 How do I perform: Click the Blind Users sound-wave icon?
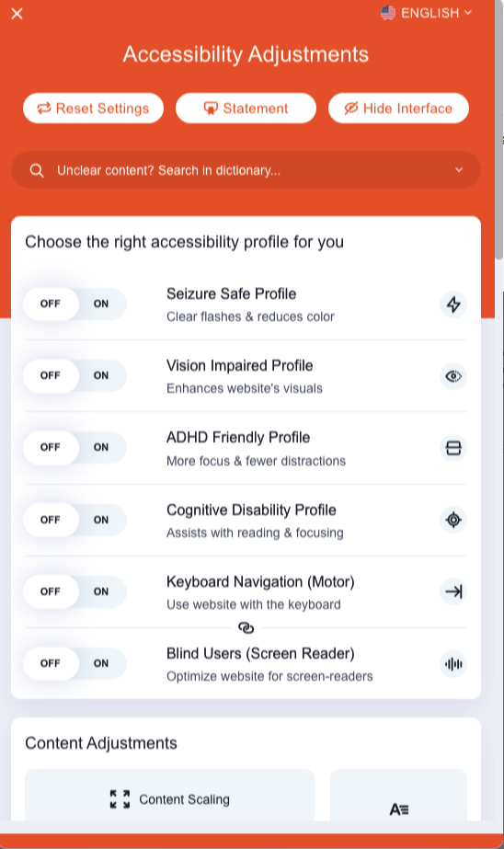(x=453, y=664)
